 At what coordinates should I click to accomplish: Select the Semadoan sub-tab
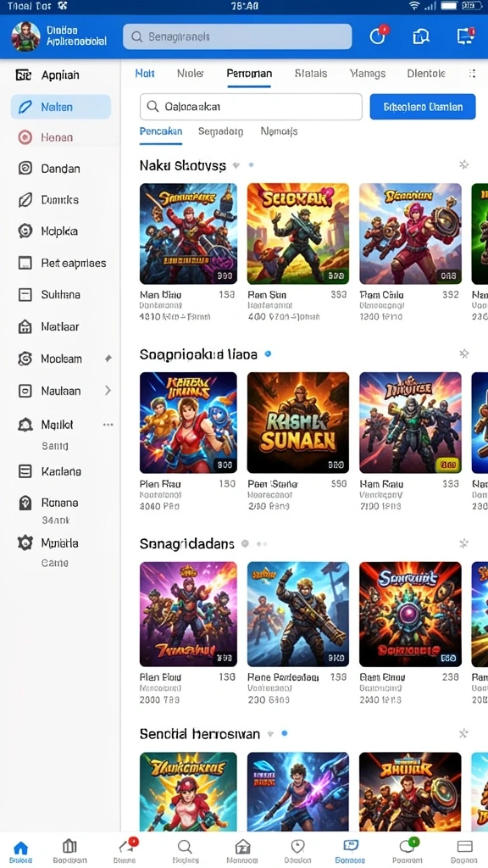220,131
